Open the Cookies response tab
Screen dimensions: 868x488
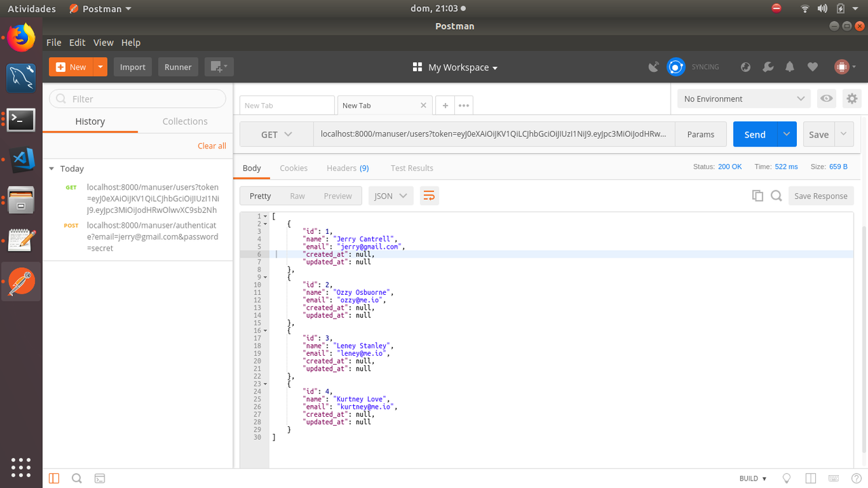click(294, 168)
